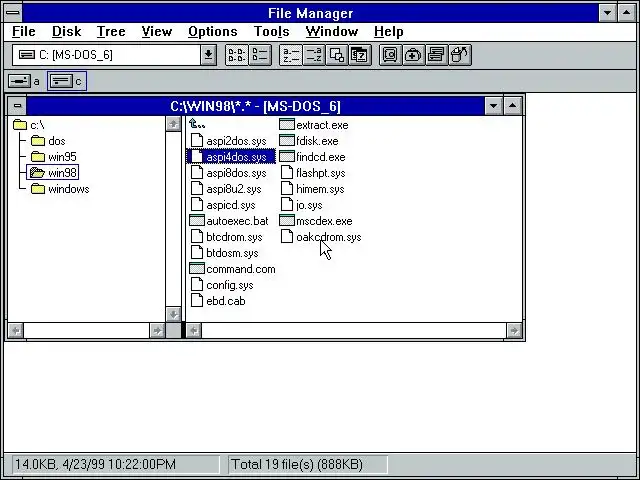Click the stacked disks tool icon in toolbar
Image resolution: width=640 pixels, height=480 pixels.
(x=436, y=55)
